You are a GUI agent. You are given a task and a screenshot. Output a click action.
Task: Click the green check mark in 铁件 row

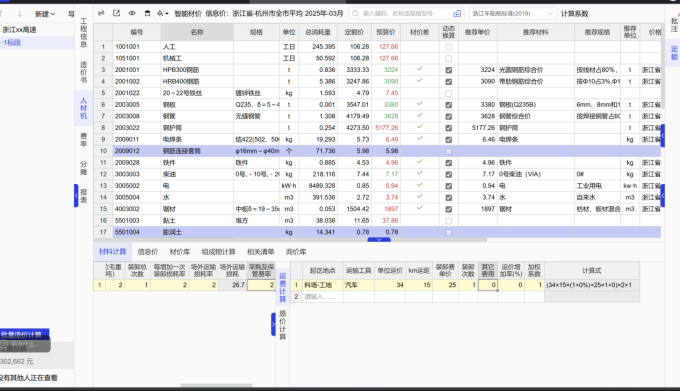[x=419, y=162]
